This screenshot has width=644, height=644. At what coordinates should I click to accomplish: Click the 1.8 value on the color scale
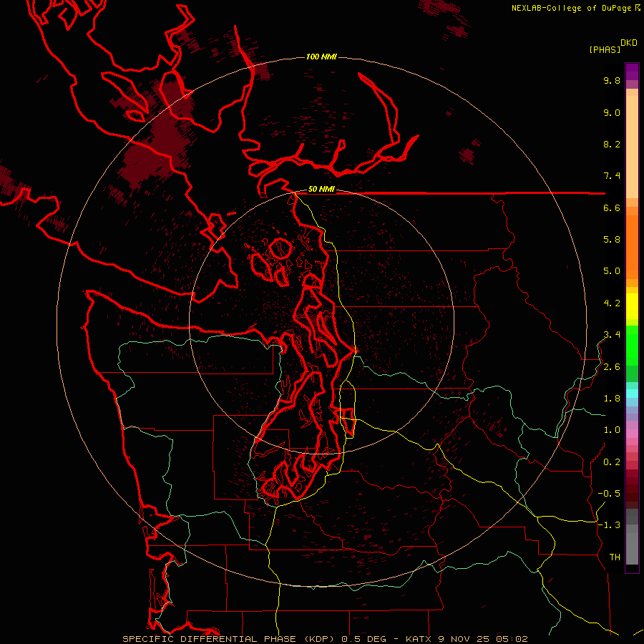612,399
